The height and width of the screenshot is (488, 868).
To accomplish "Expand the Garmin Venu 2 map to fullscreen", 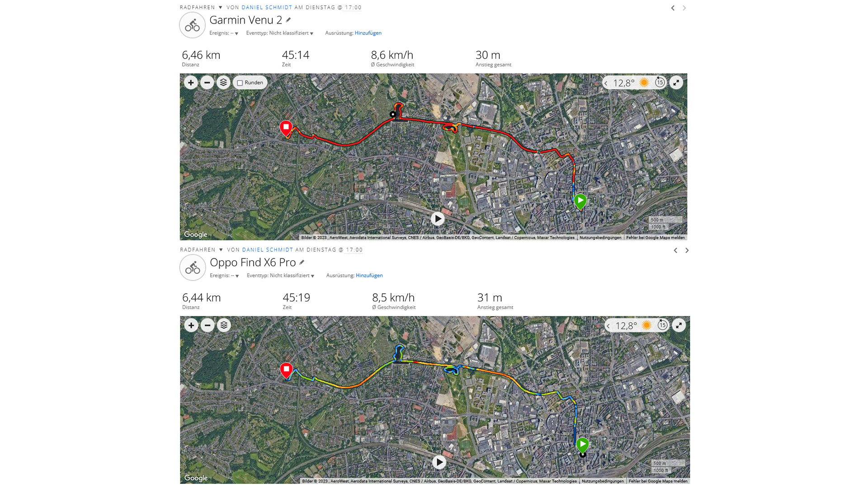I will point(676,83).
